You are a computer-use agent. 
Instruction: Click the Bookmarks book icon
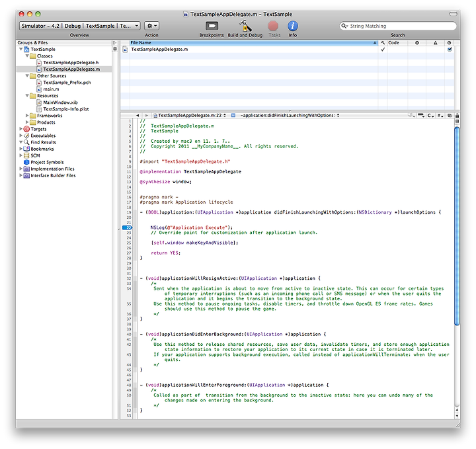tap(26, 149)
